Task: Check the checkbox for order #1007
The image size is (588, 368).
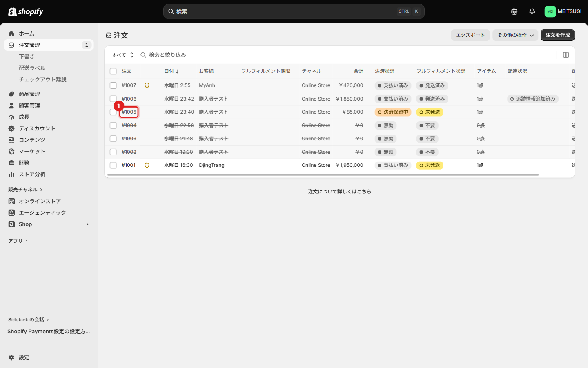Action: [x=113, y=85]
